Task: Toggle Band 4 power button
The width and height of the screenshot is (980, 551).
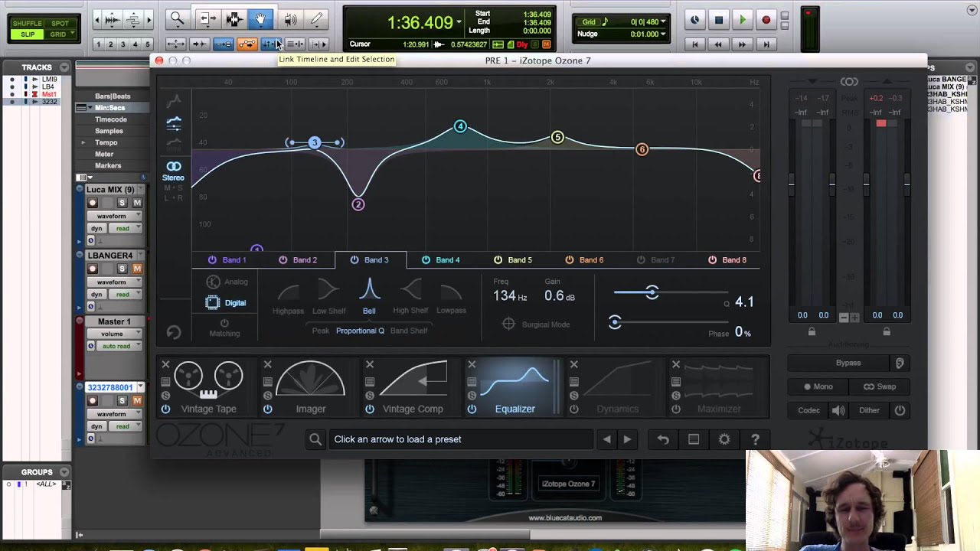Action: coord(426,260)
